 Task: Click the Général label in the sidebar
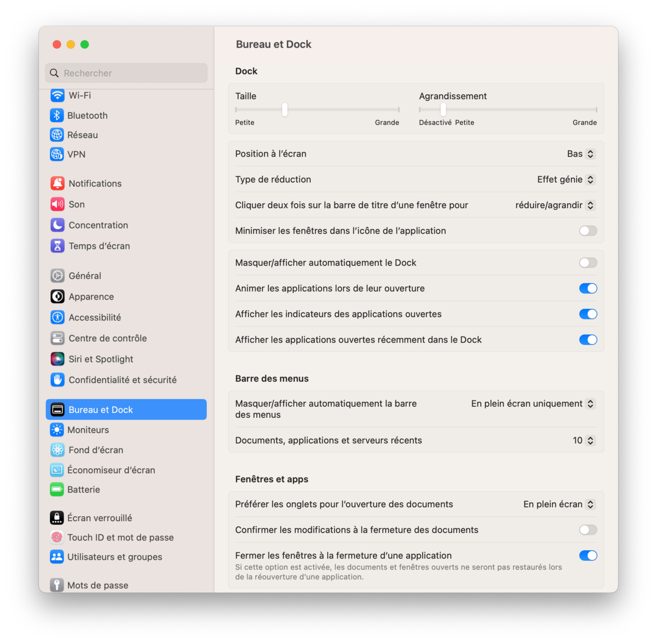(85, 275)
